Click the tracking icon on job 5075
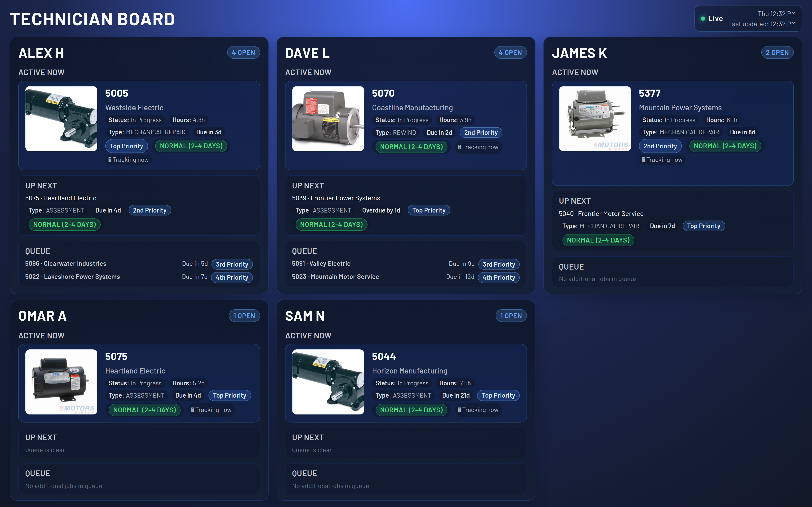This screenshot has width=812, height=507. (193, 410)
